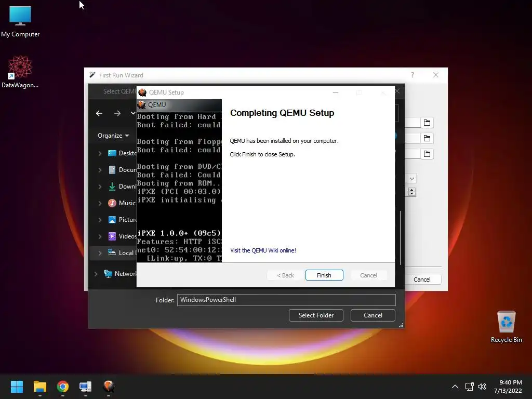Select Desktop folder in the tree

(x=122, y=153)
